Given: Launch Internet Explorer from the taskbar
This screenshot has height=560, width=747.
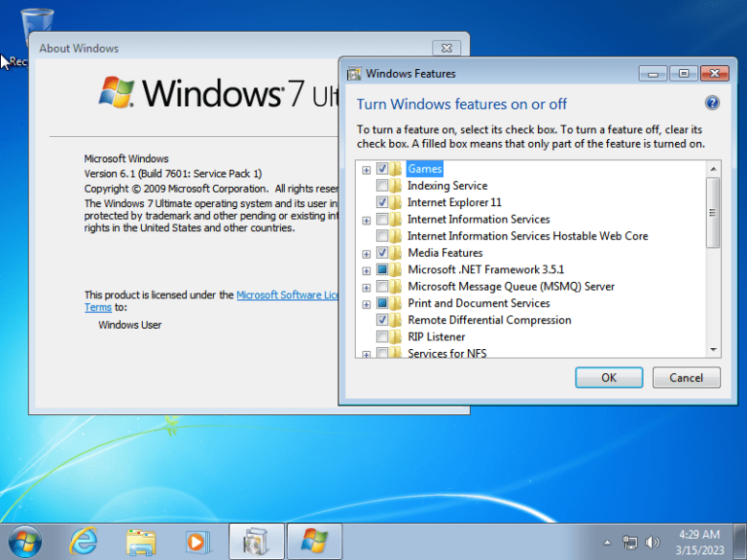Looking at the screenshot, I should coord(84,542).
